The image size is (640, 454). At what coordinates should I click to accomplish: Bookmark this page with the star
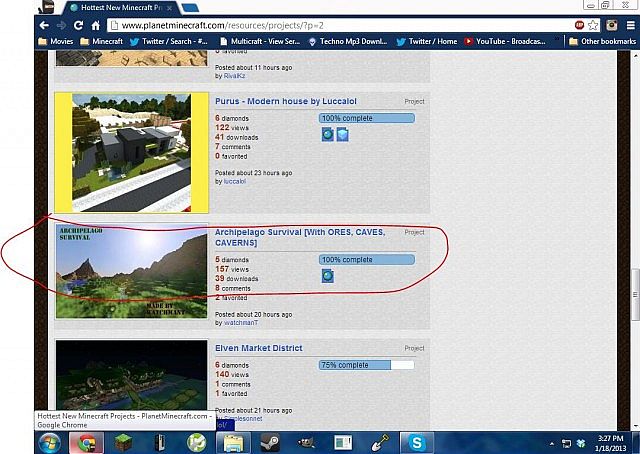tap(593, 25)
